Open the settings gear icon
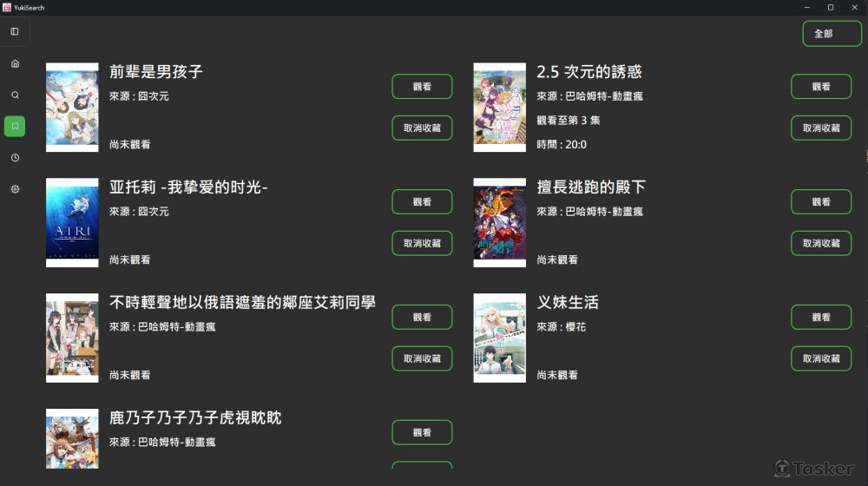The height and width of the screenshot is (486, 868). (15, 189)
